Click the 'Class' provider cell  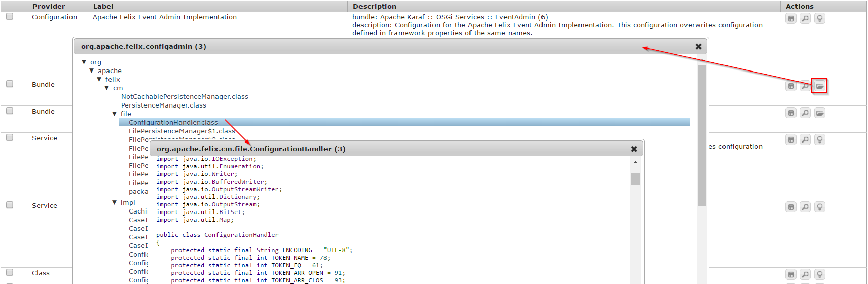click(41, 273)
